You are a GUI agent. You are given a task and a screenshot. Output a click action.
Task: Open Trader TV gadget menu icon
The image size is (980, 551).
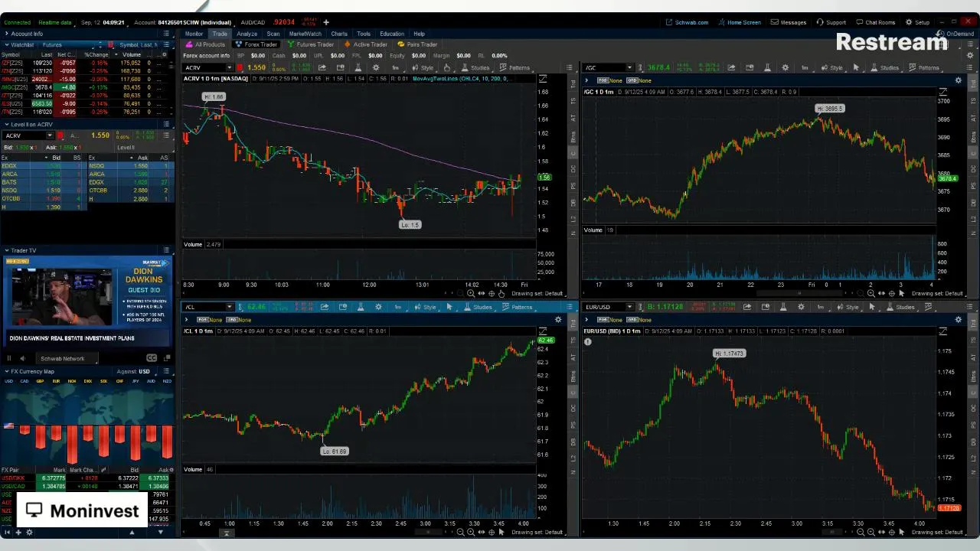coord(166,250)
